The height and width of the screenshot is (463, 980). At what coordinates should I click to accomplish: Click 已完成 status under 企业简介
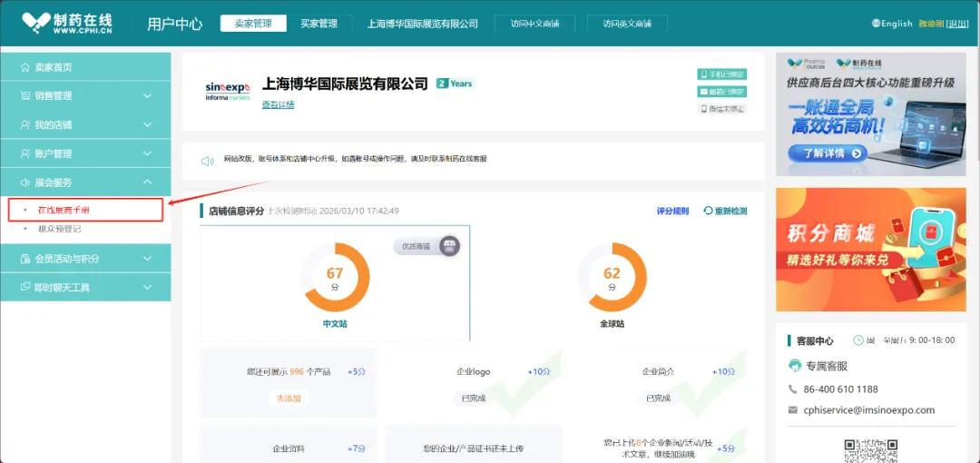pos(658,398)
